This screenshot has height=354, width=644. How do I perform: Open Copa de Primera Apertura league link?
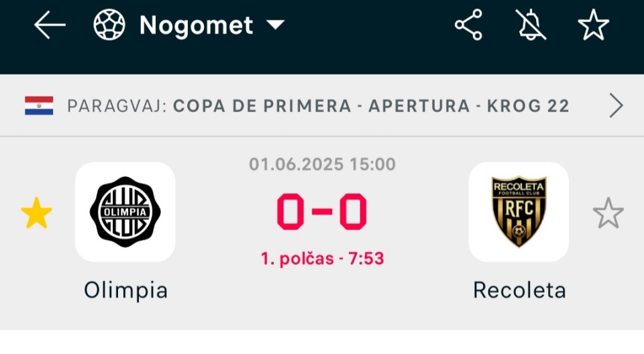[x=371, y=106]
